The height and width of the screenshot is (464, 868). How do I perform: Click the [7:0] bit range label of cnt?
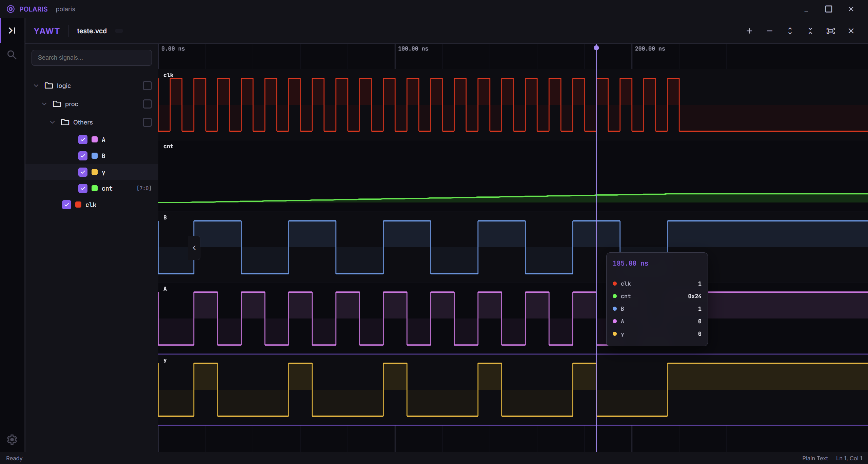point(144,188)
